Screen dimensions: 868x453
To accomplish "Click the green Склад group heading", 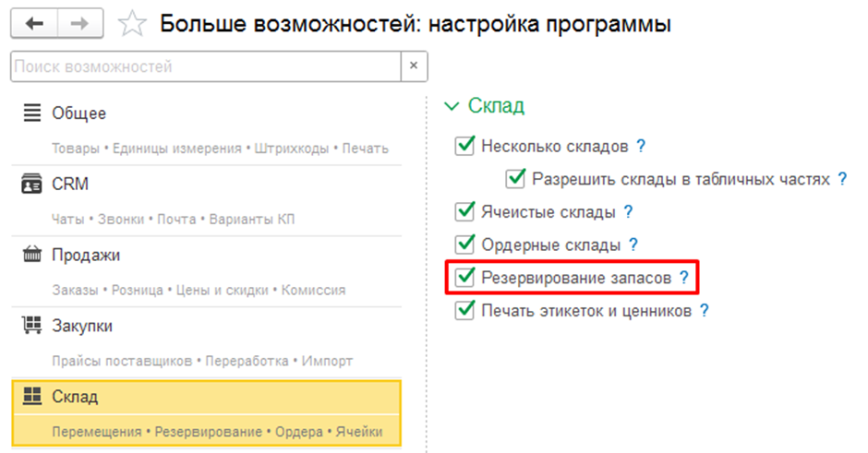I will [x=496, y=105].
